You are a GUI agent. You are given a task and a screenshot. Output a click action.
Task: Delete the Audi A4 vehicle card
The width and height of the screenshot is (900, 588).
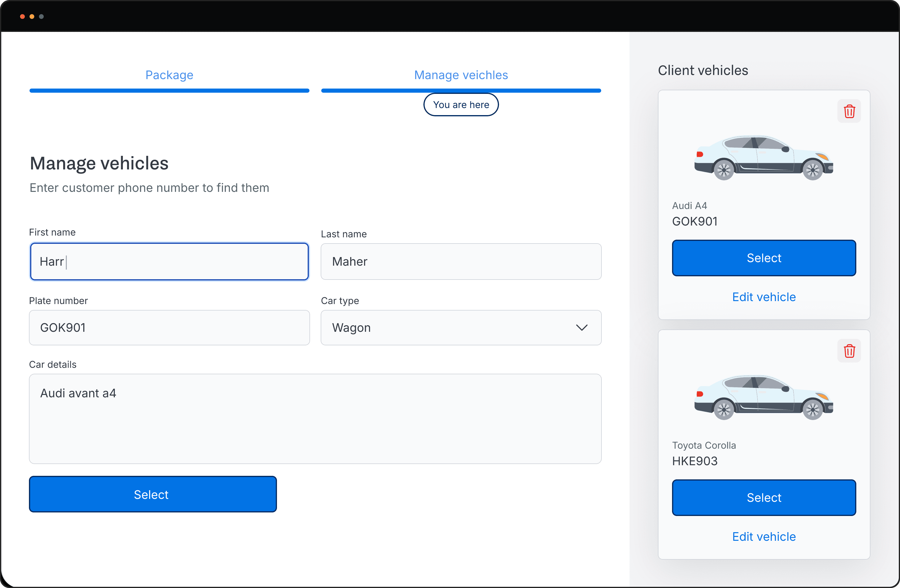point(849,111)
